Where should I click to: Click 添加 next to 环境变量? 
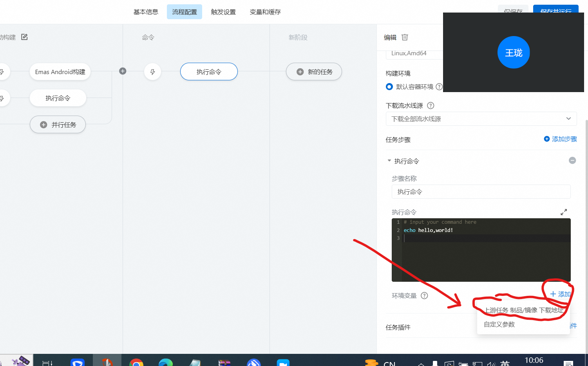(x=561, y=294)
